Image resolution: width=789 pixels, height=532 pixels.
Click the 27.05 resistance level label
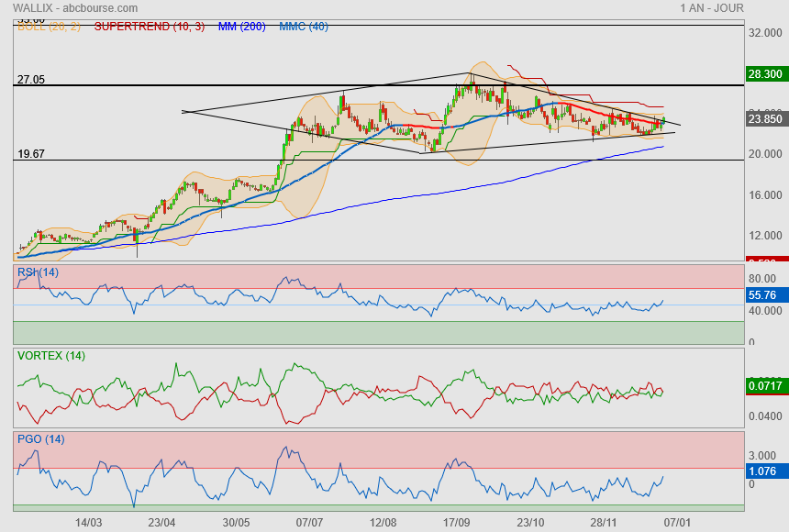[30, 80]
